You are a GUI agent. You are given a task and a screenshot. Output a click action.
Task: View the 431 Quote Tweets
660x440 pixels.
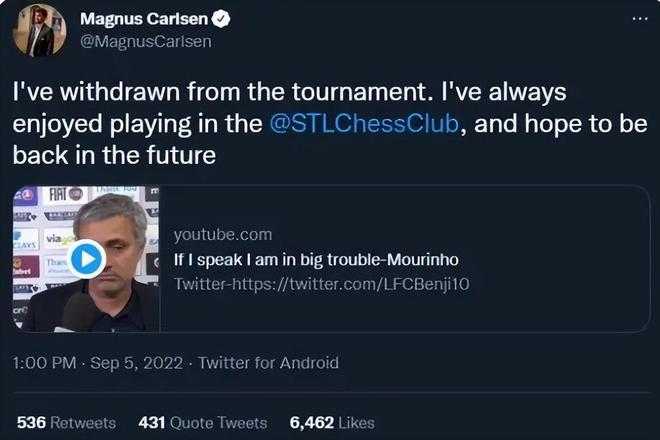tap(204, 423)
